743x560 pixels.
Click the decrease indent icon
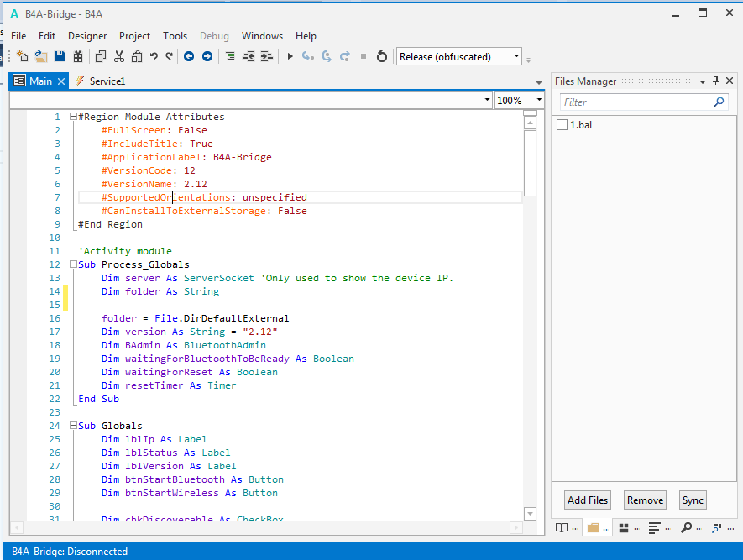(249, 56)
